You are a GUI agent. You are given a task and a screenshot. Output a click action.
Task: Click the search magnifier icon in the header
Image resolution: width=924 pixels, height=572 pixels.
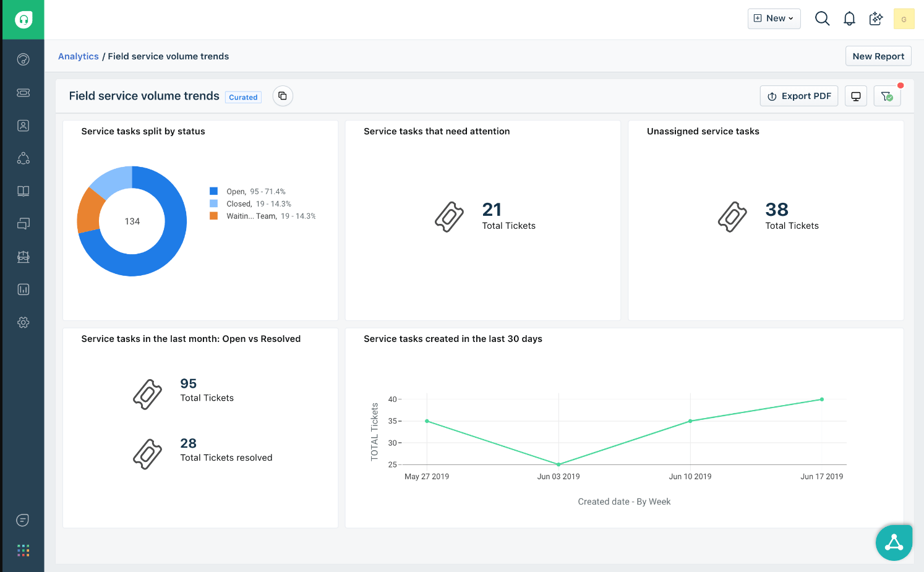click(822, 18)
